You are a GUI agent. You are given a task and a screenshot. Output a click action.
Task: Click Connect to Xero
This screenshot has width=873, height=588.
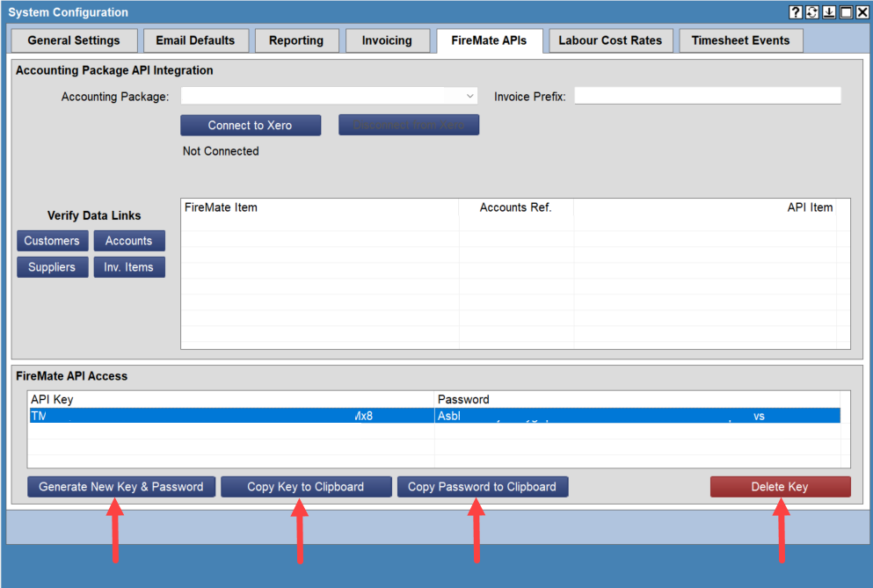point(250,124)
